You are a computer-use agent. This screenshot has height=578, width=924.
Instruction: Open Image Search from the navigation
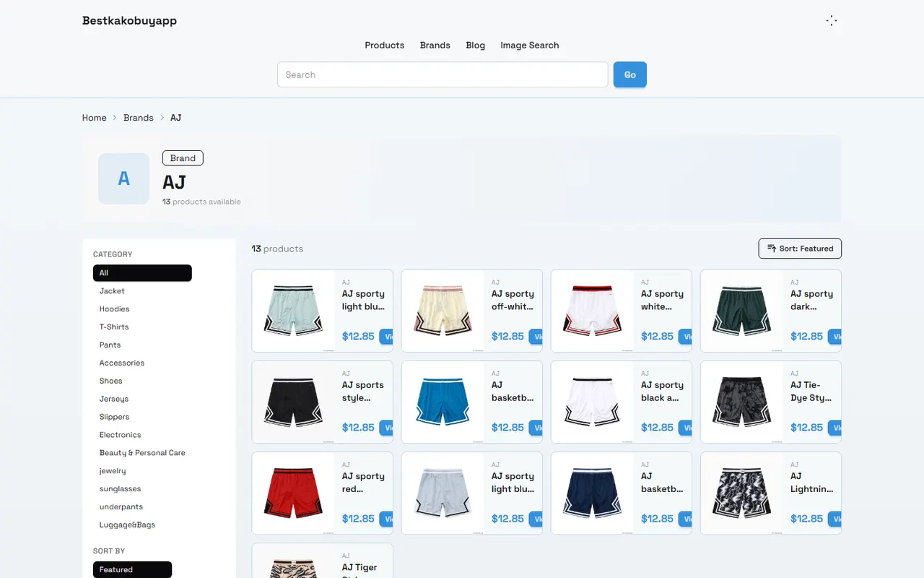(x=530, y=45)
